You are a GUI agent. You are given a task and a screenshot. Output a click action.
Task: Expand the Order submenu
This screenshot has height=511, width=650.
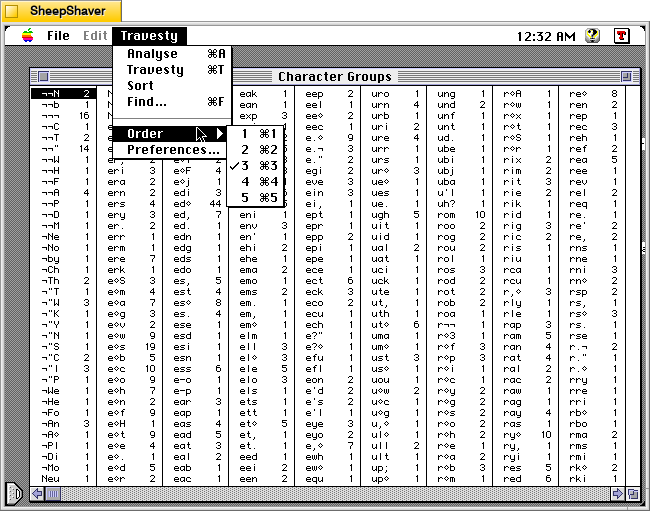170,133
